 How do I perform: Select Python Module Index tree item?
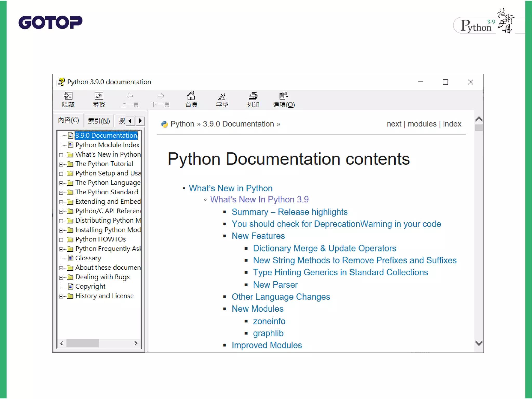click(x=107, y=145)
